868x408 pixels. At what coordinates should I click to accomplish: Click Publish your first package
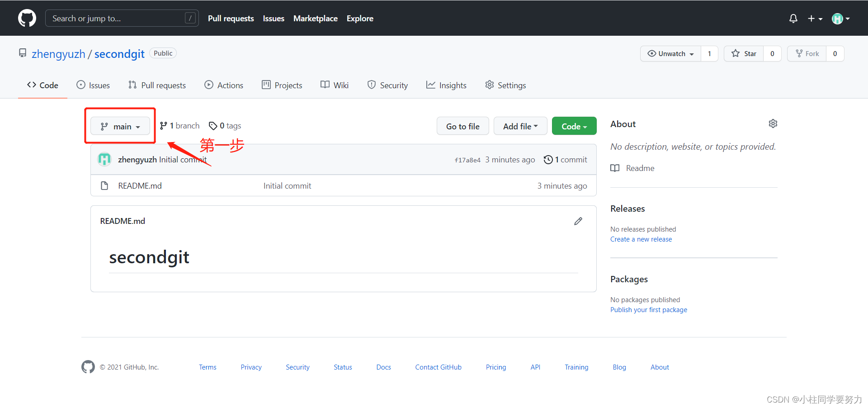pyautogui.click(x=649, y=310)
